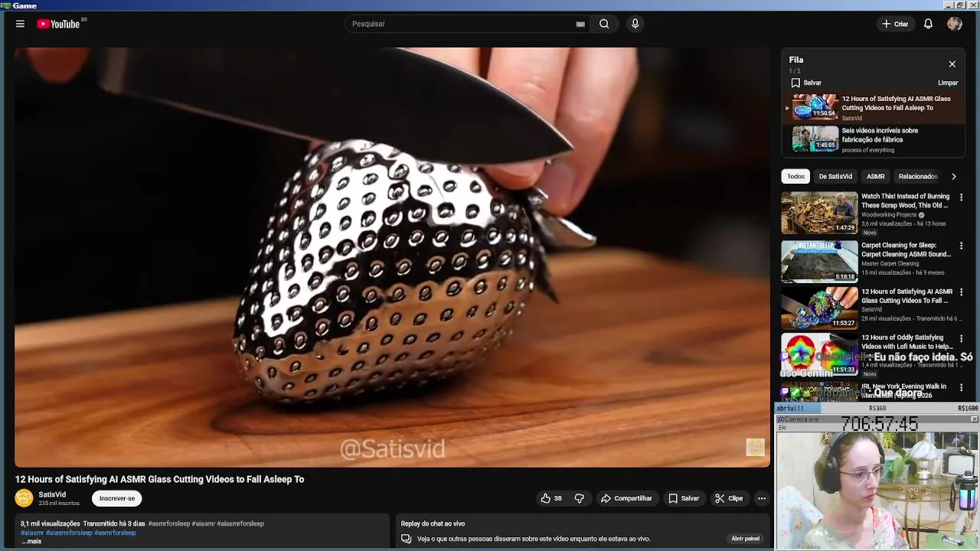The height and width of the screenshot is (551, 980).
Task: Play queue item Seis vídeos incríveis thumbnail
Action: [815, 139]
